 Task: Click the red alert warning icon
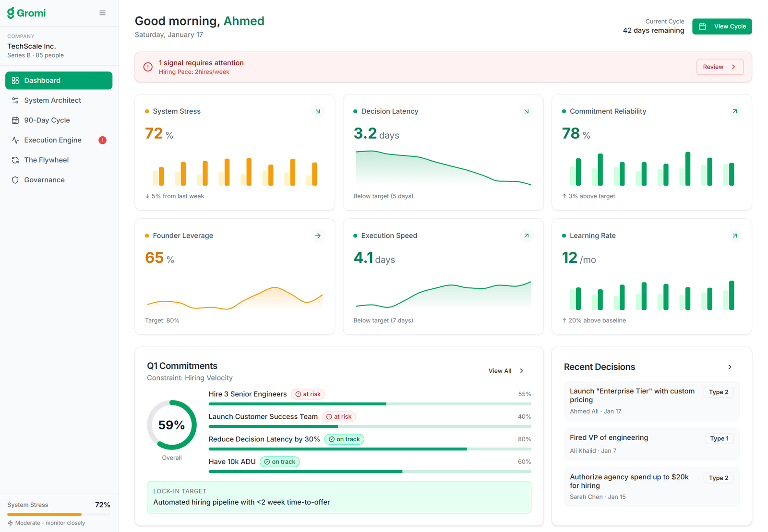[x=148, y=67]
